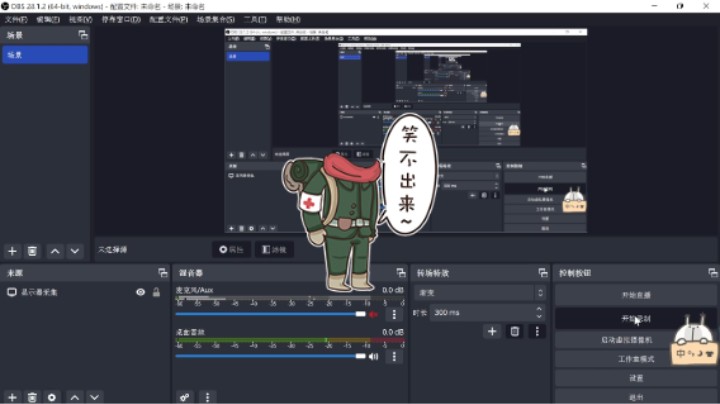Open source 属性 properties button

pyautogui.click(x=231, y=249)
